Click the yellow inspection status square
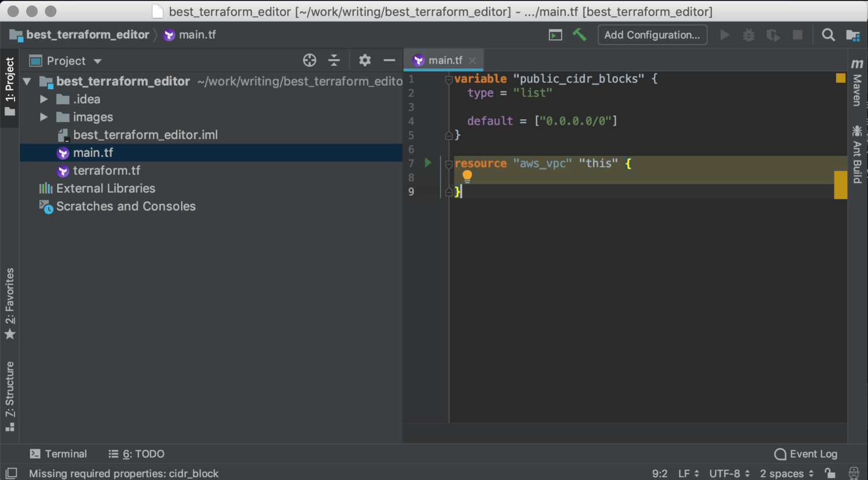868x480 pixels. 841,78
